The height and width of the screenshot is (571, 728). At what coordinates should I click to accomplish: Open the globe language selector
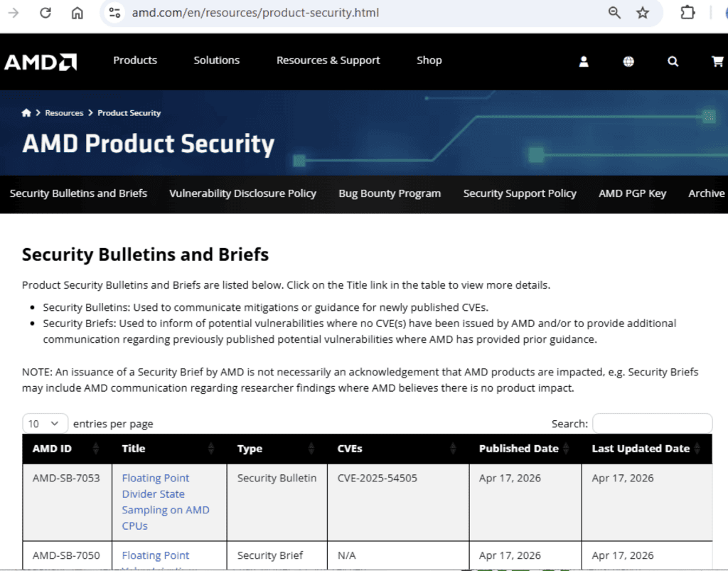tap(628, 61)
